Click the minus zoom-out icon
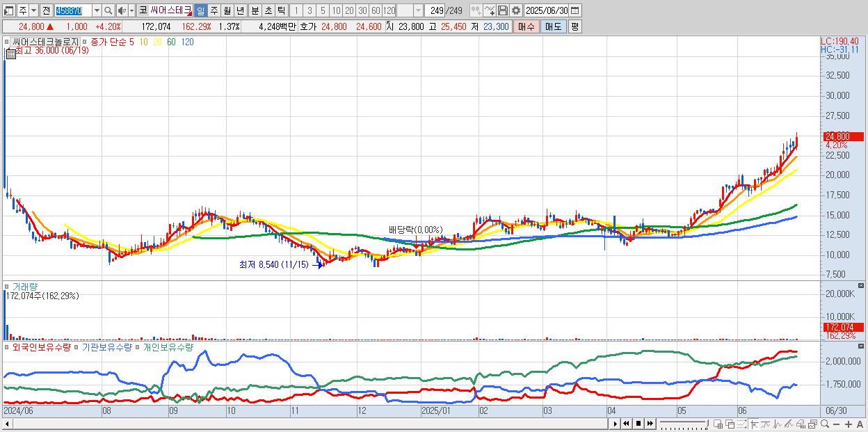Screen dimensions: 868x432 [x=836, y=424]
